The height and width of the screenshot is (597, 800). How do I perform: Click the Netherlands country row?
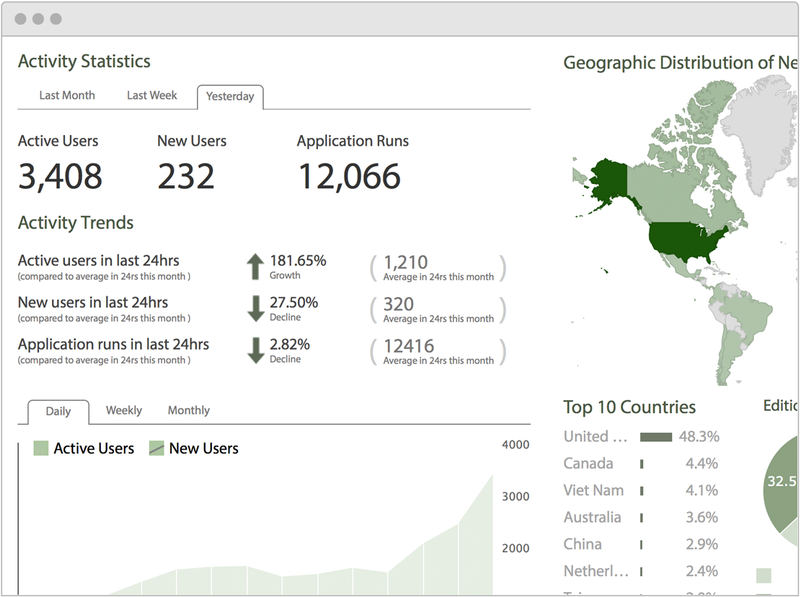[641, 571]
